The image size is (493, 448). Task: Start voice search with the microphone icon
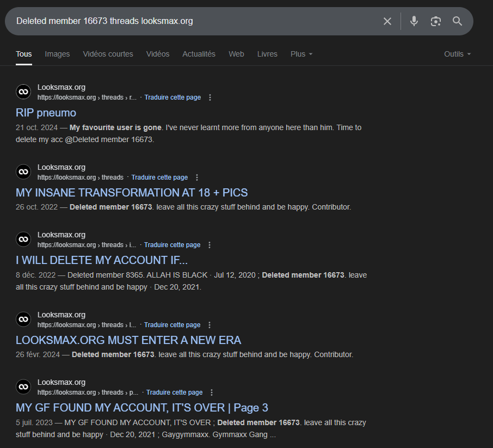(414, 21)
